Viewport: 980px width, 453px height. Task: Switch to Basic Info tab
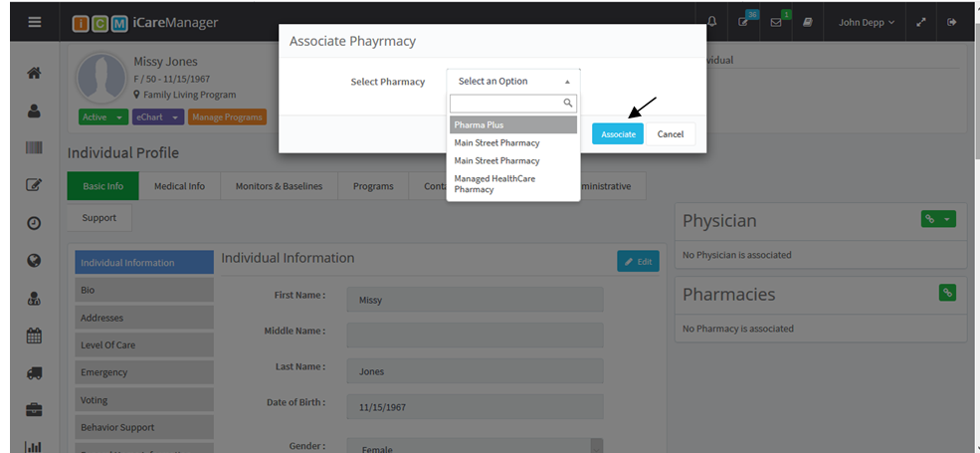103,186
